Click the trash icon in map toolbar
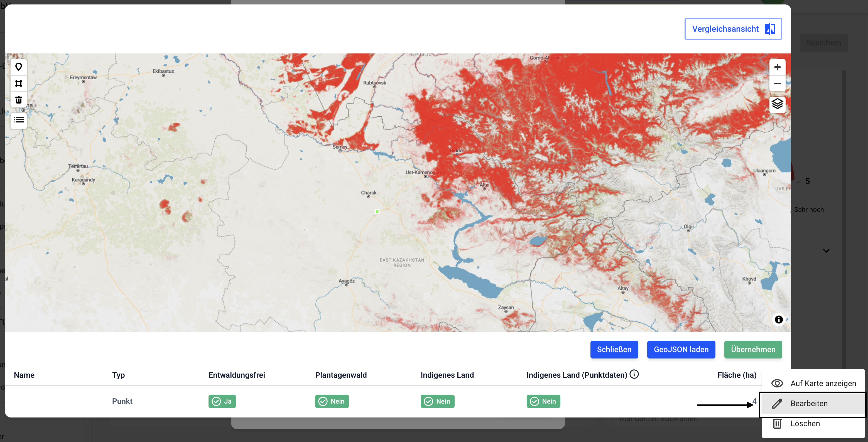The width and height of the screenshot is (868, 442). [19, 100]
